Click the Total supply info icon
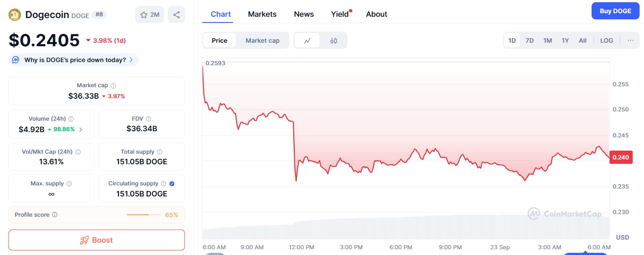 point(159,152)
